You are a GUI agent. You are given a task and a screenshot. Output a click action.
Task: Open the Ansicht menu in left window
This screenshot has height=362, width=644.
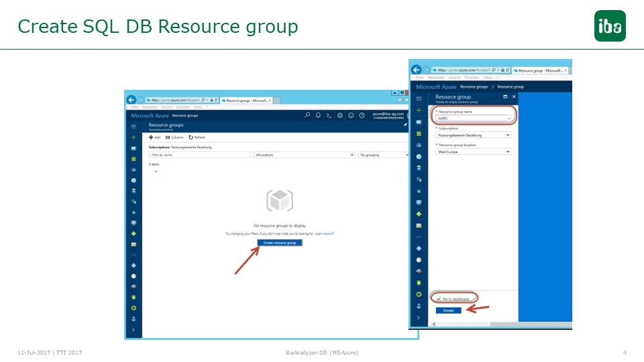click(x=167, y=107)
